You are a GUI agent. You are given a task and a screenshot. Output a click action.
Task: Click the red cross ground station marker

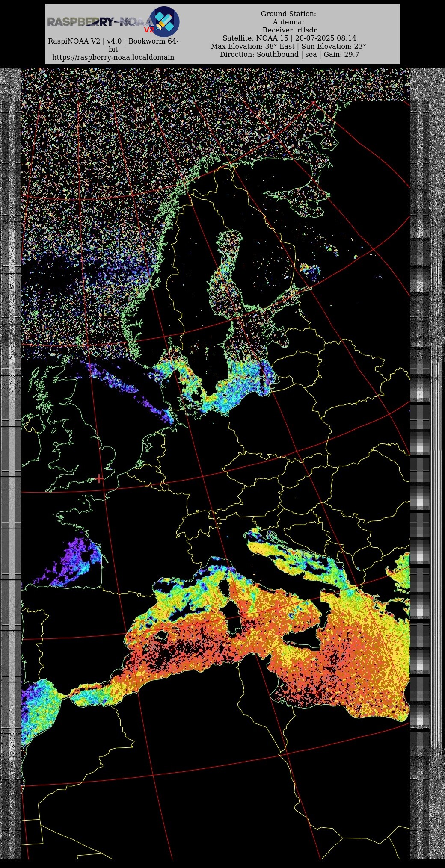[x=99, y=478]
